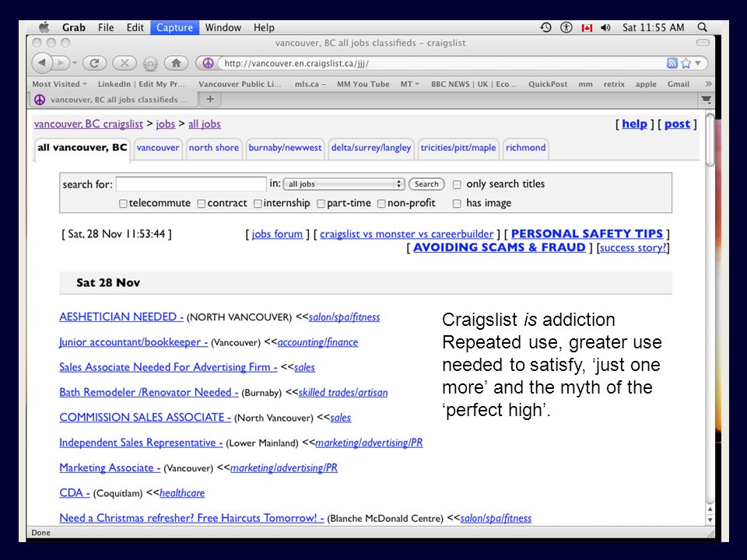Image resolution: width=747 pixels, height=560 pixels.
Task: Open the Gmail bookmark
Action: click(679, 84)
